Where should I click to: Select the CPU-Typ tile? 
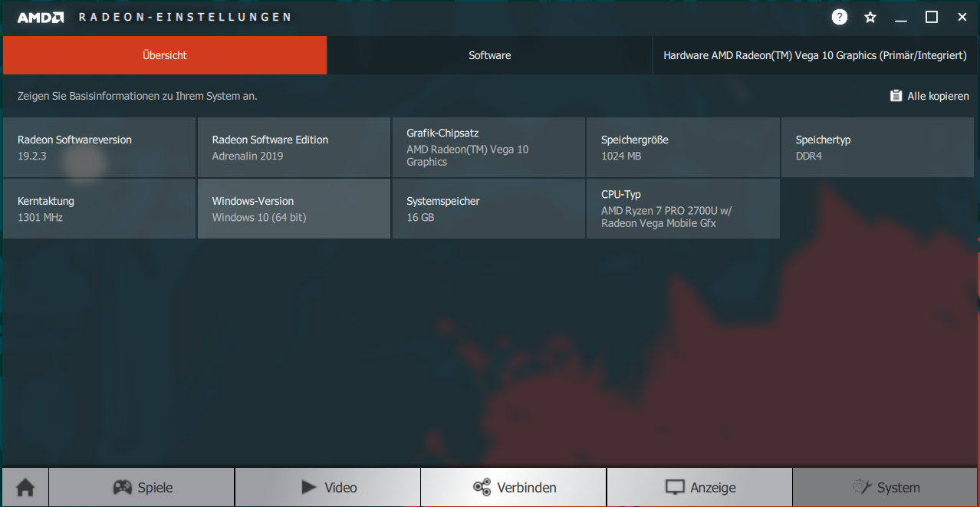pyautogui.click(x=683, y=209)
